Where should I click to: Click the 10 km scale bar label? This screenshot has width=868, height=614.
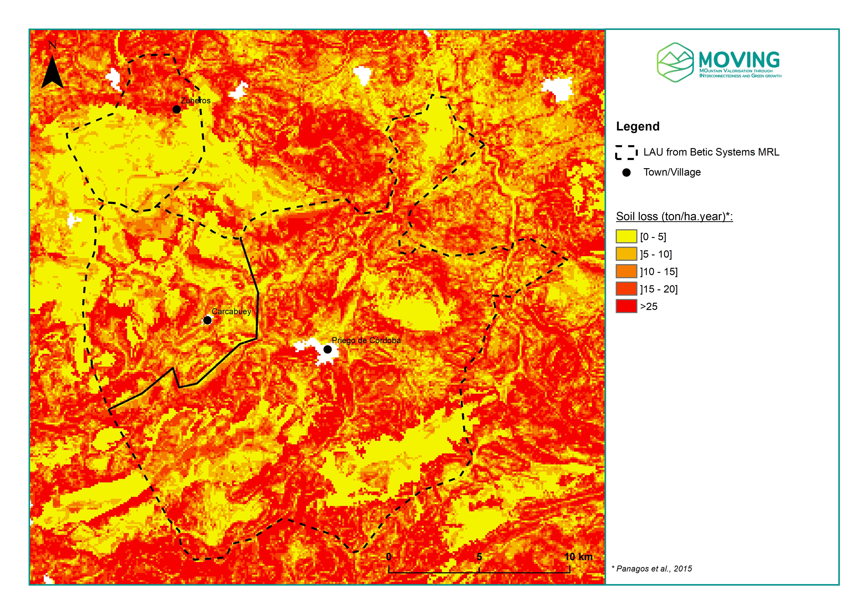tap(578, 557)
